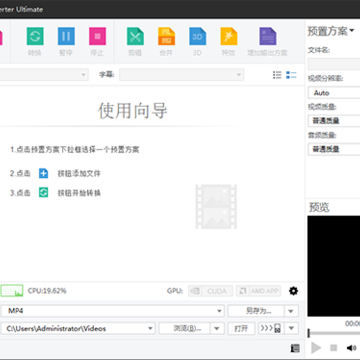The height and width of the screenshot is (360, 360).
Task: Click the blue Pause toolbar icon
Action: [66, 36]
